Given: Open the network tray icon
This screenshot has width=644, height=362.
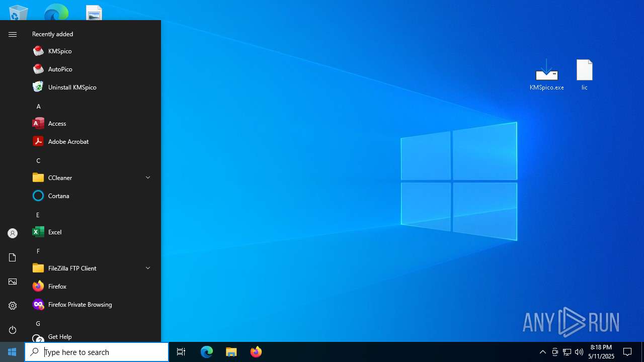Looking at the screenshot, I should click(567, 352).
